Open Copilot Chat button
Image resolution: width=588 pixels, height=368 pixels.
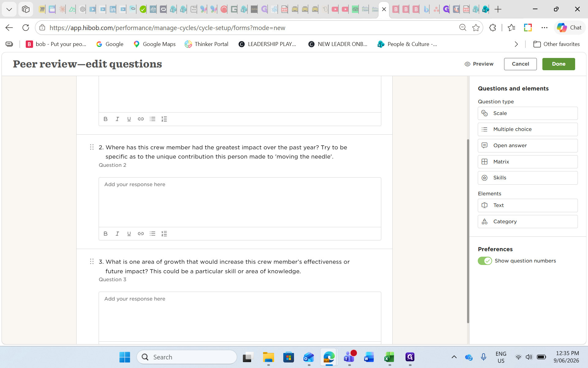569,28
